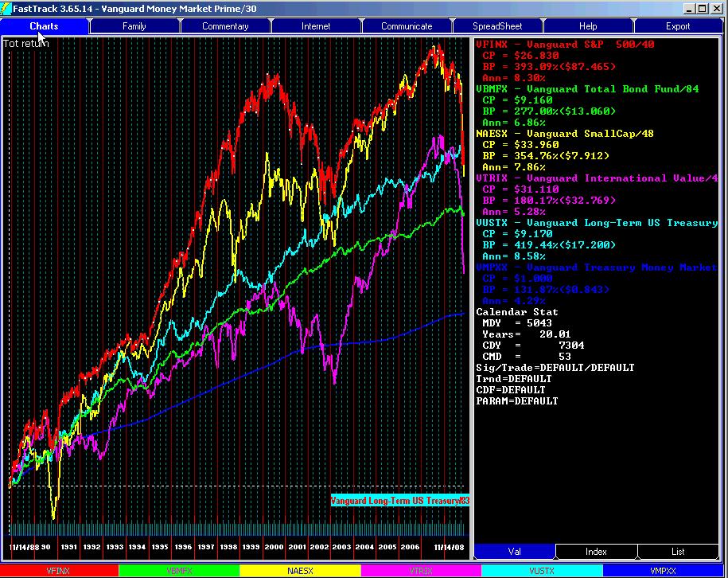
Task: Click the Export tab
Action: tap(678, 26)
